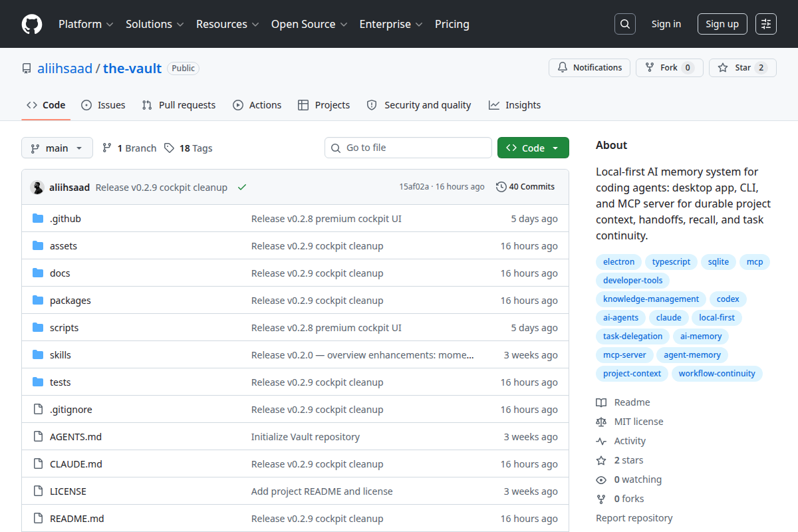Click the Sign in link
The width and height of the screenshot is (798, 532).
click(x=666, y=24)
